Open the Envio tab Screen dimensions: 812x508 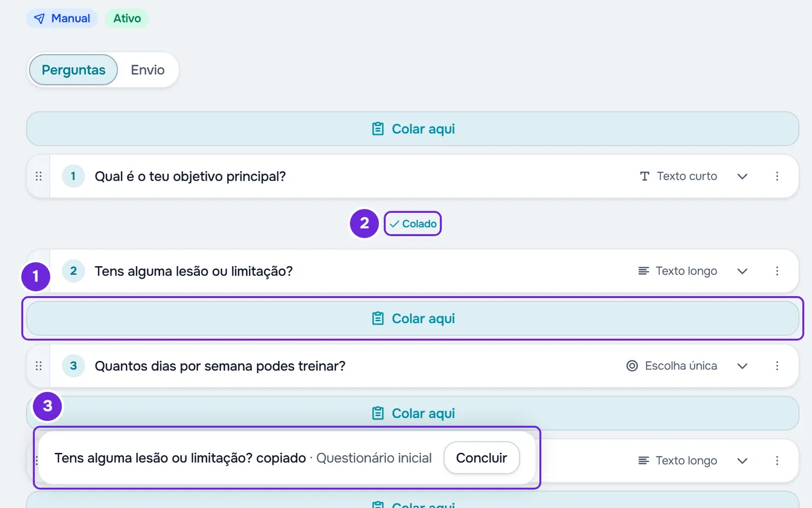point(147,70)
